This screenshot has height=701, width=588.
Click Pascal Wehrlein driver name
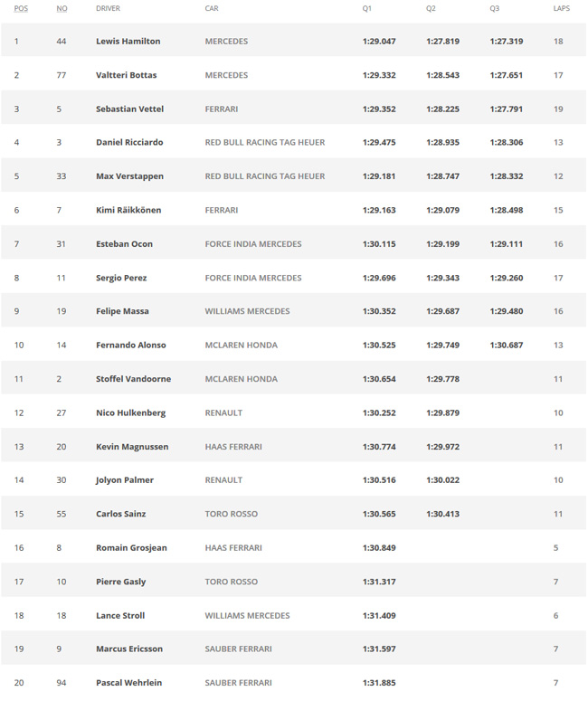pos(128,683)
